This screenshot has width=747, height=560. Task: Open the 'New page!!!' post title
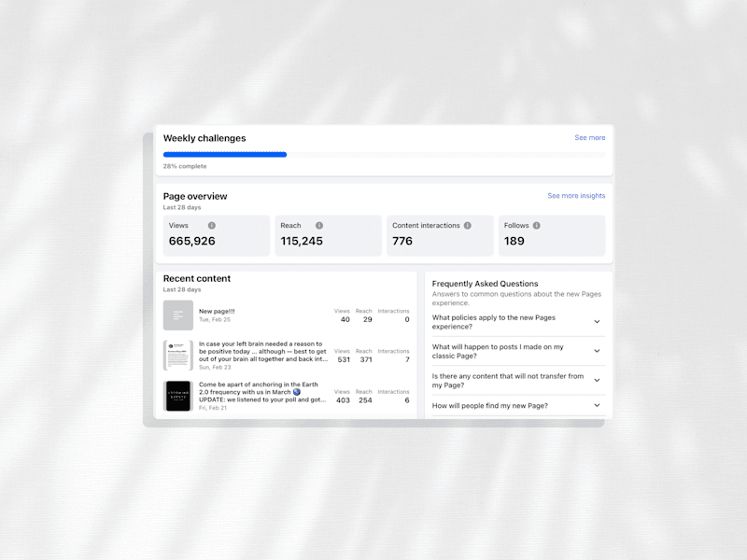click(x=217, y=311)
